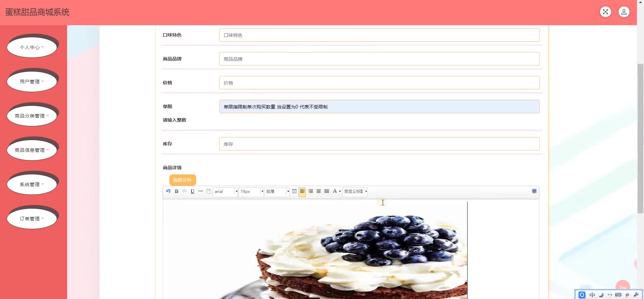Open IME settings wrench icon

(x=636, y=295)
